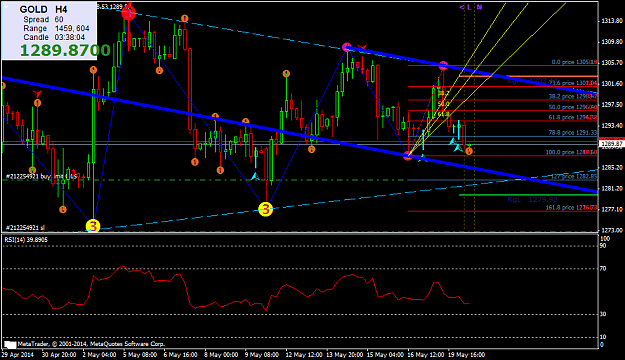Screen dimensions: 625x360
Task: Click 1301.60 on the price scale
Action: point(611,84)
